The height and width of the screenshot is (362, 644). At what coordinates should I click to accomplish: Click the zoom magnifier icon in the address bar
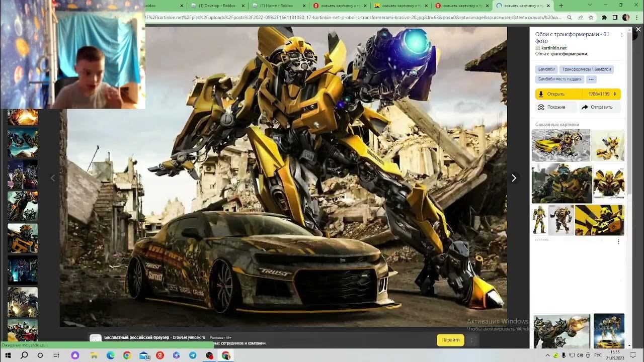point(569,17)
